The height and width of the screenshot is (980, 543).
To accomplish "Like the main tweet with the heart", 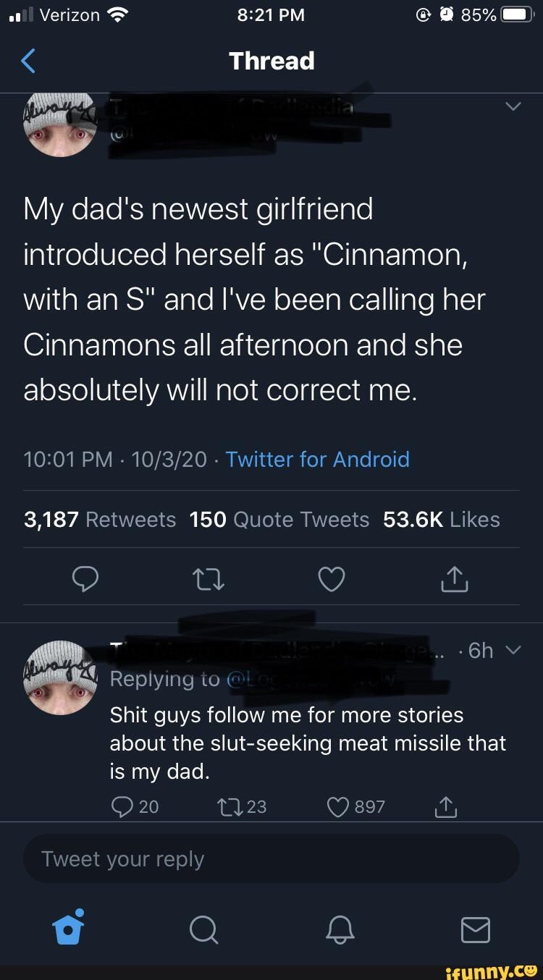I will [332, 579].
